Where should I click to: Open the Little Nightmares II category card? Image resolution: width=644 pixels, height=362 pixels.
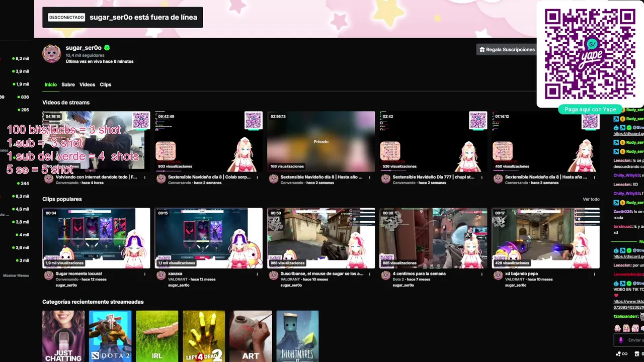pyautogui.click(x=297, y=336)
